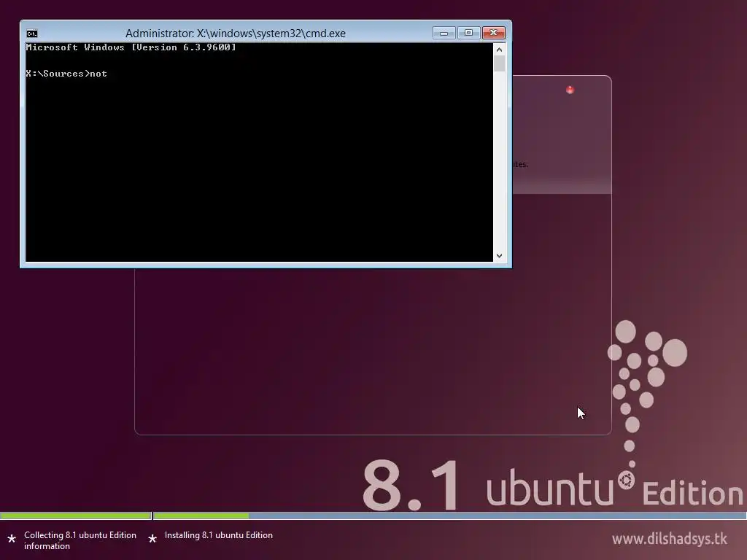Screen dimensions: 747x560
Task: Click the asterisk beside Collecting information step
Action: 12,539
